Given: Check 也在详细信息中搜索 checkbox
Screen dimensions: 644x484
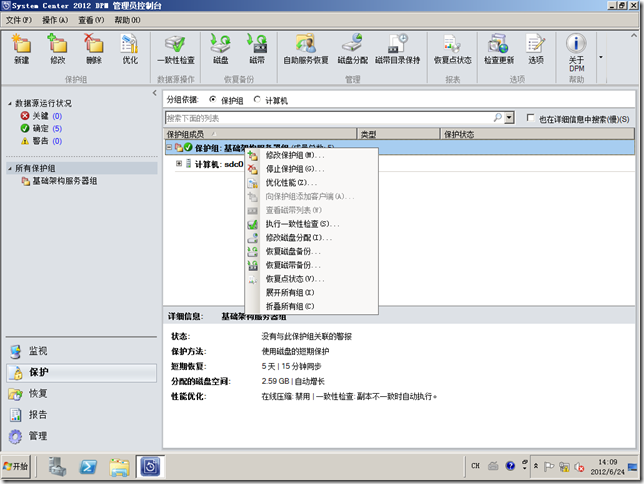Looking at the screenshot, I should (530, 118).
